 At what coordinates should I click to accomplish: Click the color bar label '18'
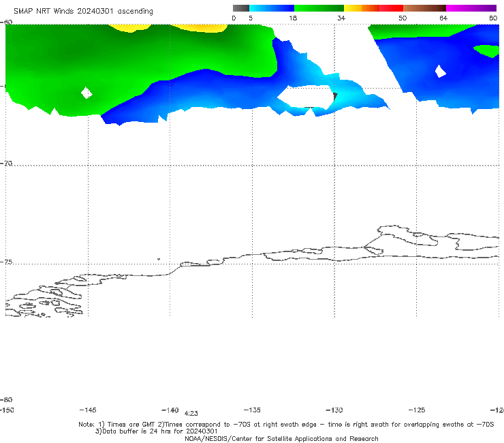pos(293,18)
